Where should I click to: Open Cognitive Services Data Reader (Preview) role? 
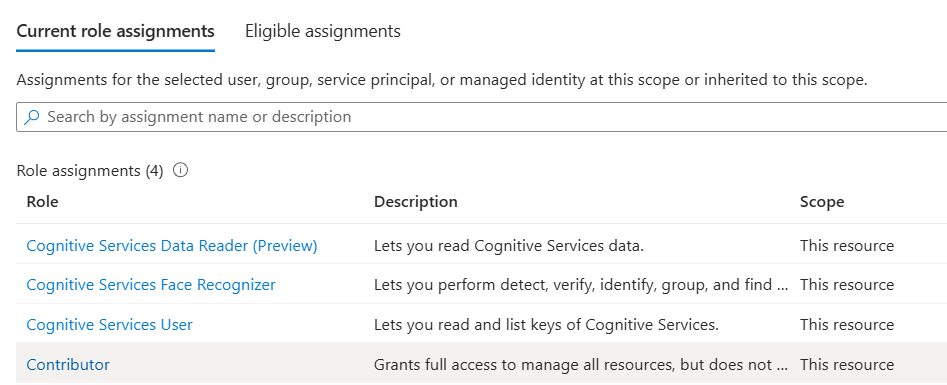click(x=172, y=246)
